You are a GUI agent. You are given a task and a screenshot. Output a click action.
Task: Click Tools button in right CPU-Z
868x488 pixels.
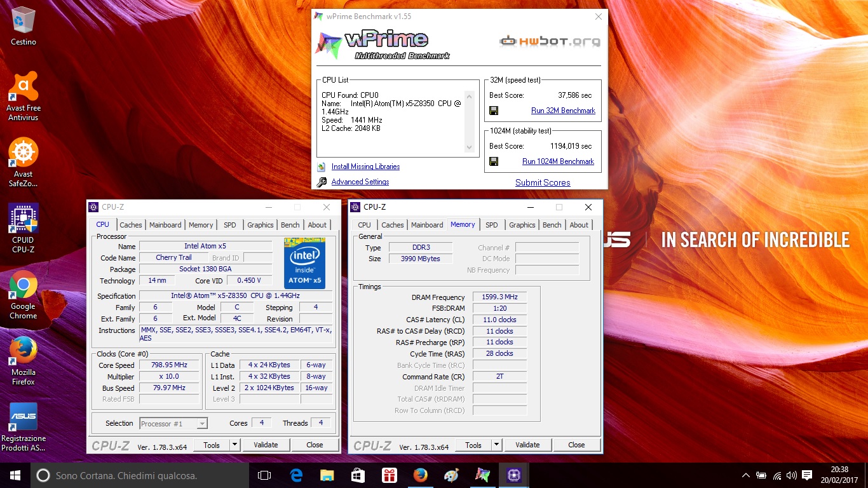point(473,445)
